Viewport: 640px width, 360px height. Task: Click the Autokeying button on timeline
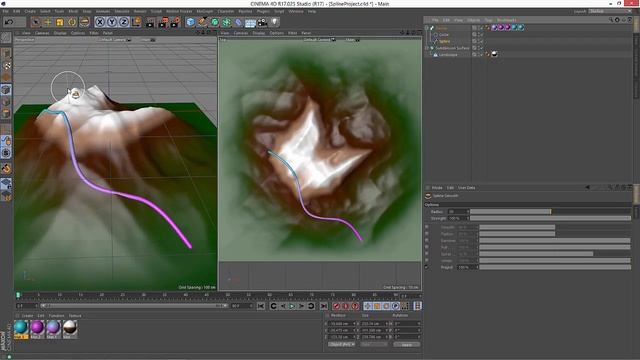tap(346, 306)
